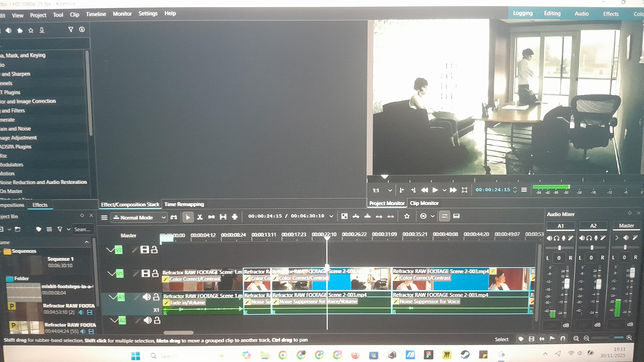Click Set Zone In in Project Monitor
The width and height of the screenshot is (644, 362).
coord(402,190)
